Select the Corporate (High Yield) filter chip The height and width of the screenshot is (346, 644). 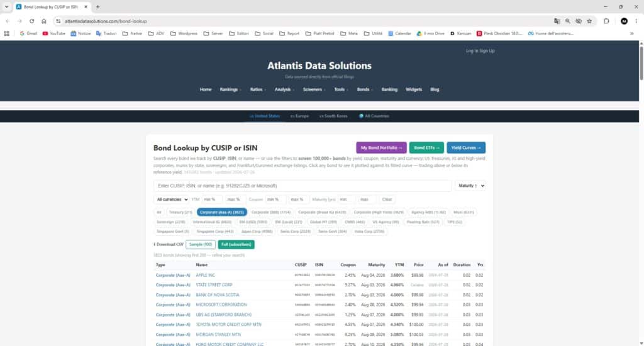click(x=379, y=212)
